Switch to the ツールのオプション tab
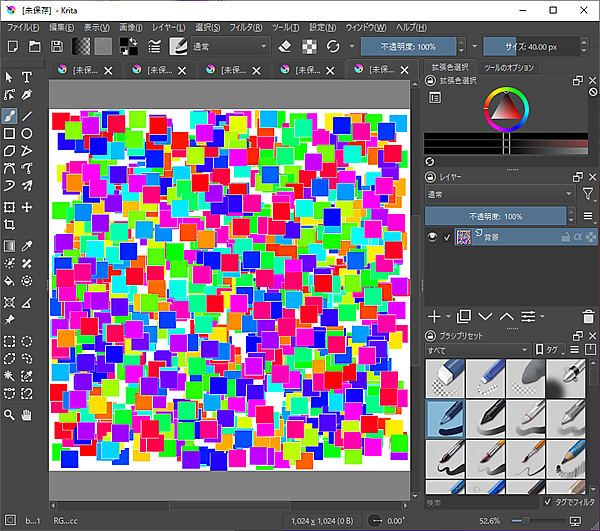Screen dimensions: 600x531 pyautogui.click(x=508, y=67)
